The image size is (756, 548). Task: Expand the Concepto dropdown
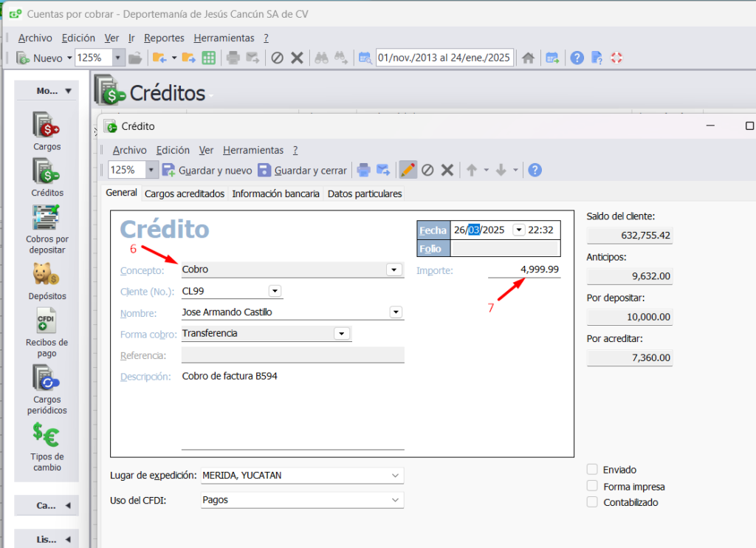click(x=394, y=270)
